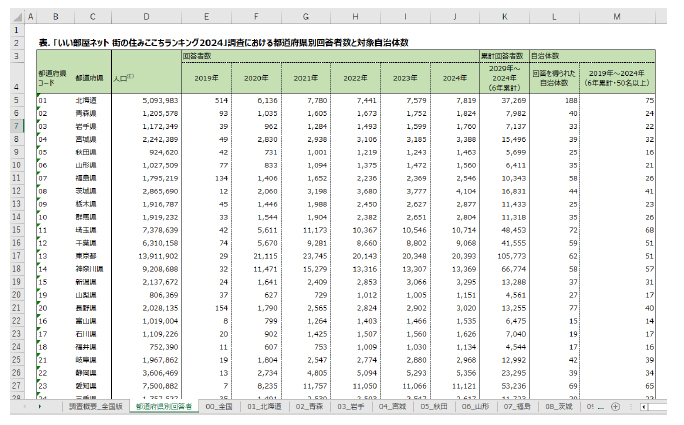Select column D header
This screenshot has width=684, height=425.
click(x=146, y=15)
